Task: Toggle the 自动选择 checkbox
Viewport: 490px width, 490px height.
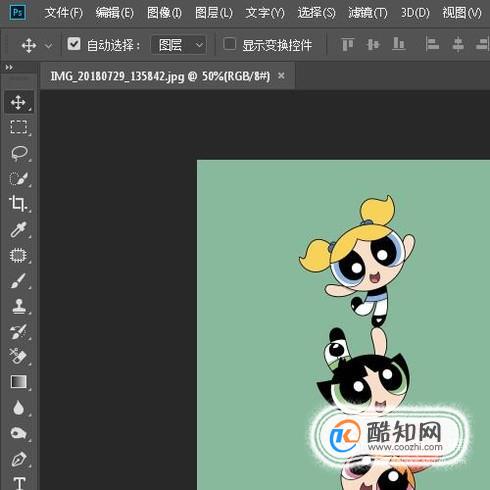Action: (x=74, y=44)
